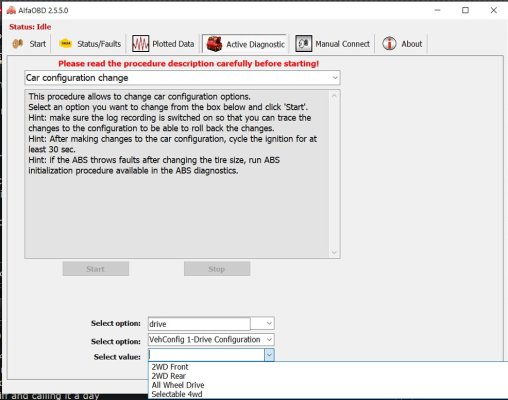This screenshot has height=400, width=508.
Task: Switch to the Status/Faults tab label
Action: (99, 44)
